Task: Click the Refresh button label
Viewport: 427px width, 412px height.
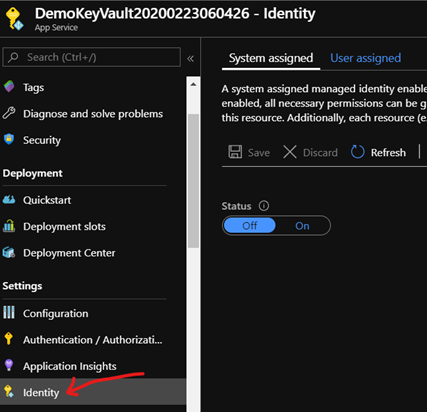Action: 388,153
